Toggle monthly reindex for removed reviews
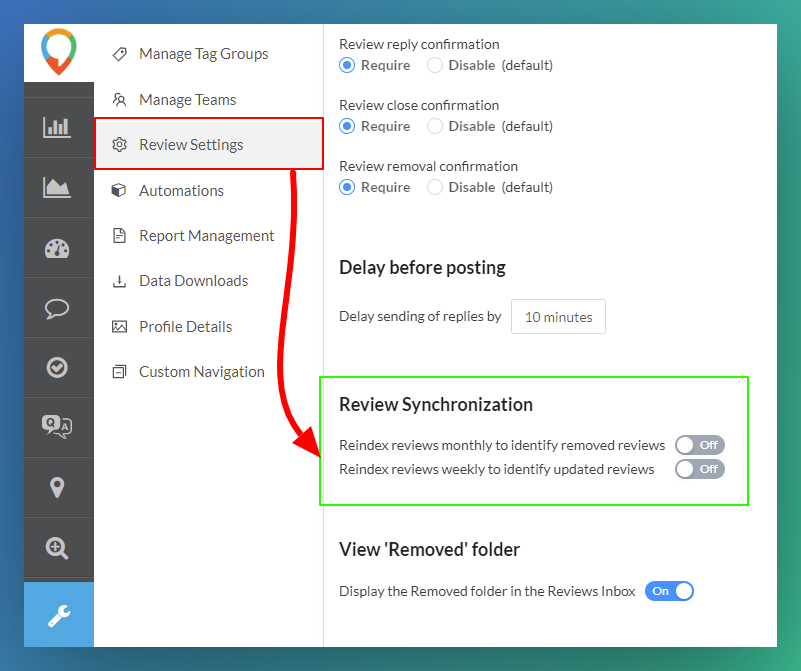801x671 pixels. tap(699, 445)
